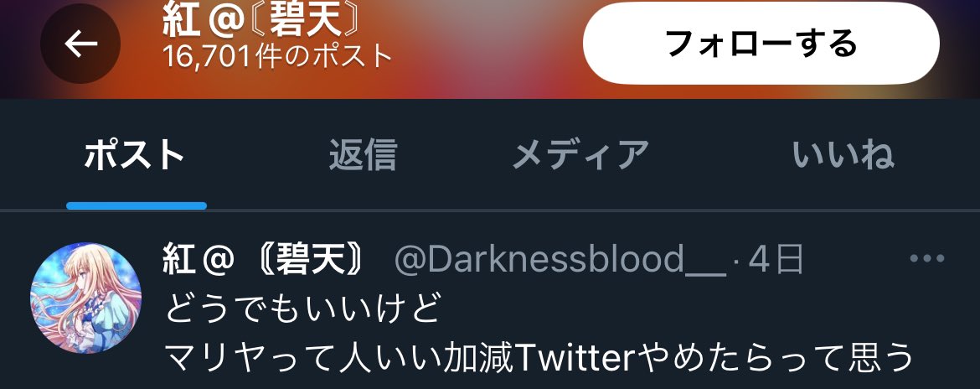Select the word マリヤ in the post
Screen dimensions: 980x389
pos(215,358)
